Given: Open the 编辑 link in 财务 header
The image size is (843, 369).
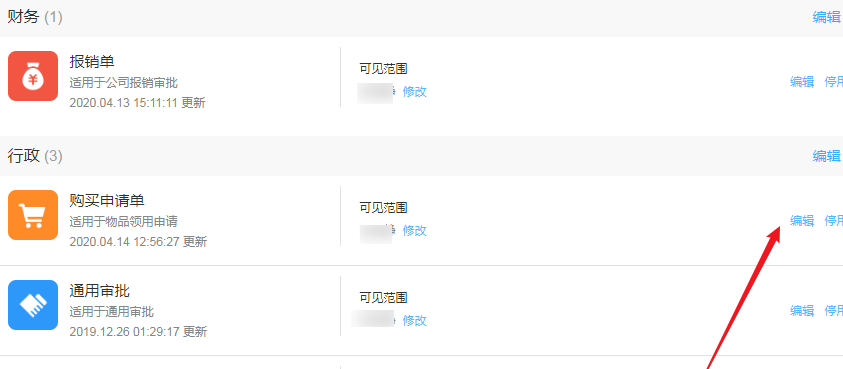Looking at the screenshot, I should pyautogui.click(x=826, y=17).
